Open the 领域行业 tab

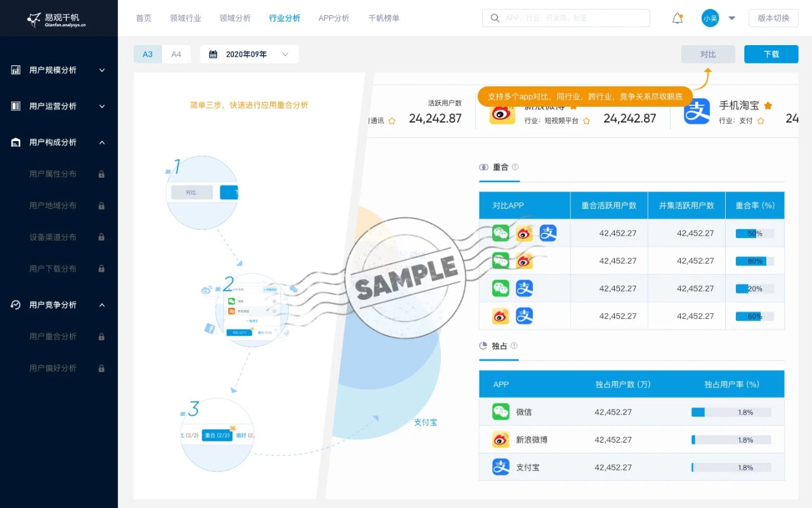pos(185,18)
